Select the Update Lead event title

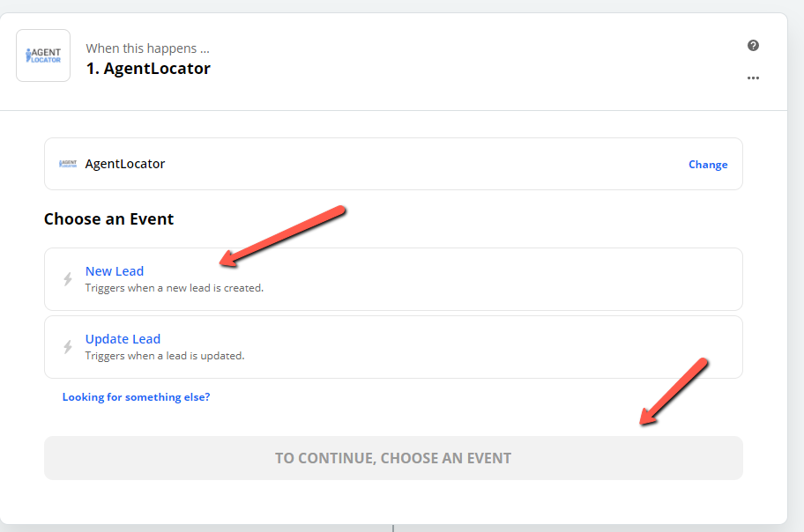(x=123, y=339)
